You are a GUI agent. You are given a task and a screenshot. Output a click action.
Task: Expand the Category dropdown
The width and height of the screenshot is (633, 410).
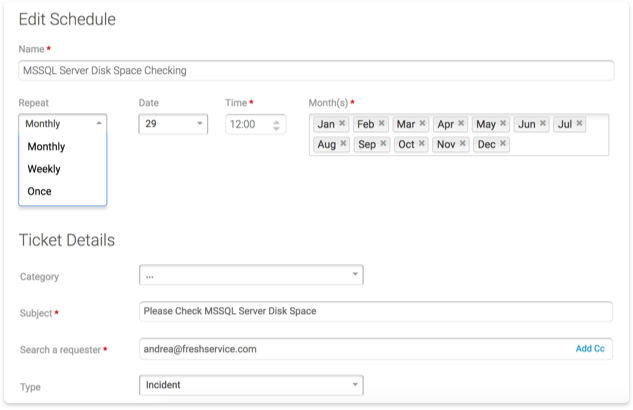(x=250, y=275)
